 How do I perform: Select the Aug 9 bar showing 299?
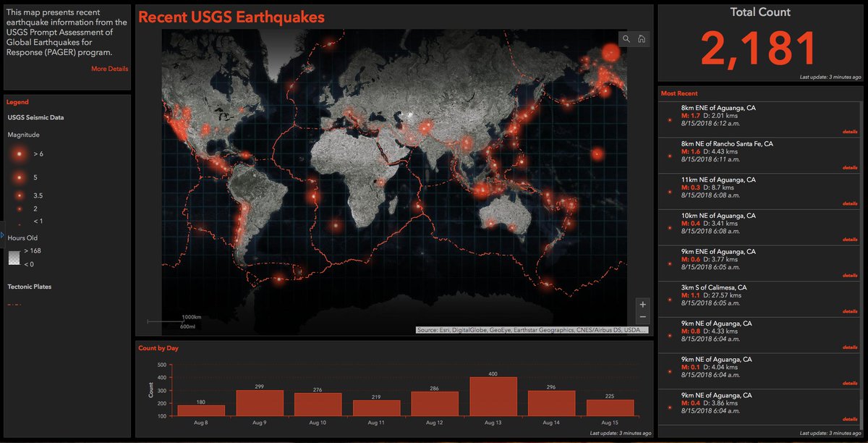coord(260,403)
